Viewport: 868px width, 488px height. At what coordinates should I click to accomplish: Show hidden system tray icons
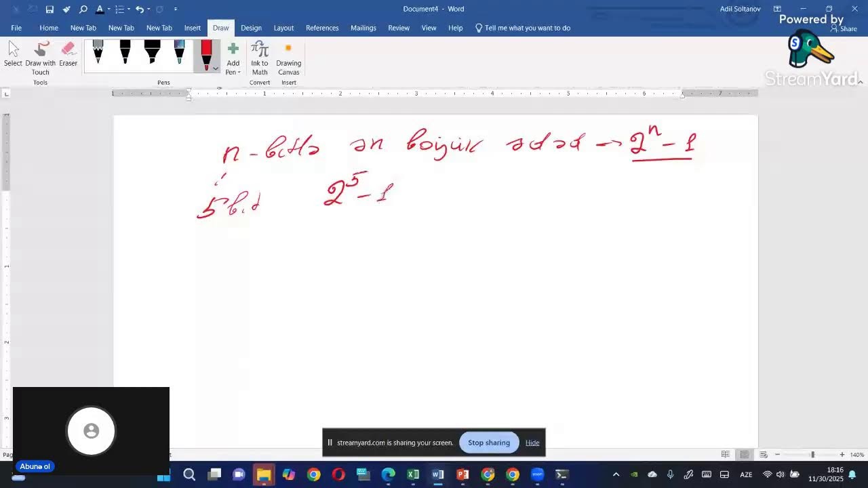[616, 474]
